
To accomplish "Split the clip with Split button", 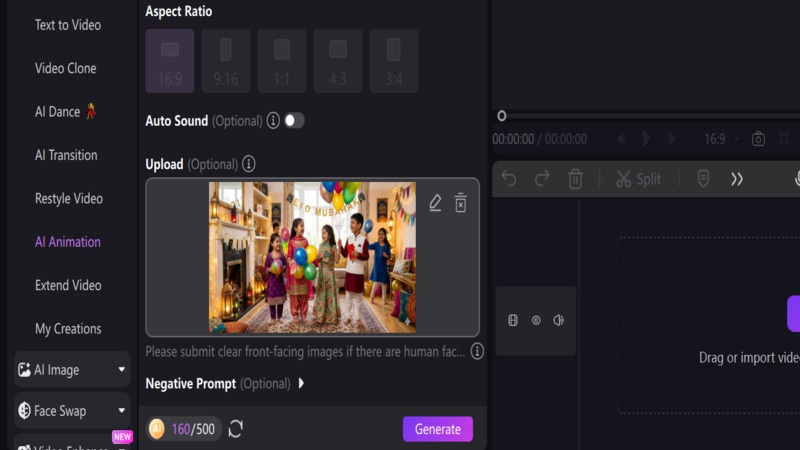I will click(638, 179).
